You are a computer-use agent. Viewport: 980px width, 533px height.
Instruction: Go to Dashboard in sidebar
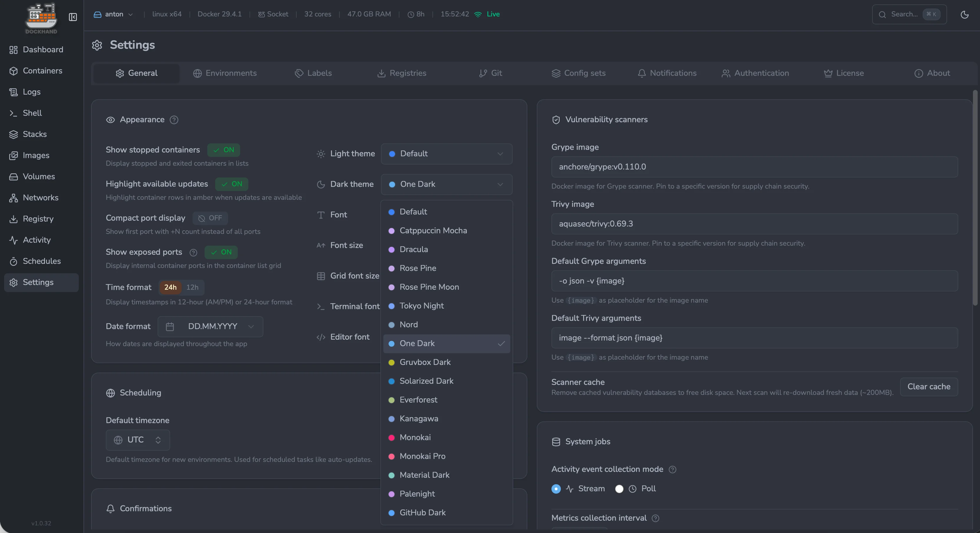41,50
